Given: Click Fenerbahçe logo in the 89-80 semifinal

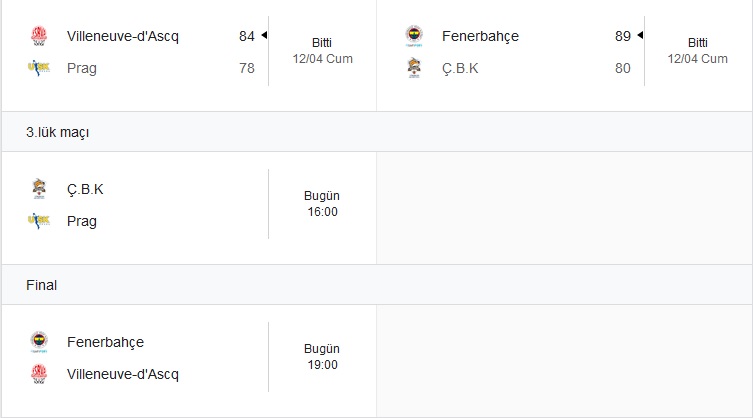Looking at the screenshot, I should coord(414,36).
